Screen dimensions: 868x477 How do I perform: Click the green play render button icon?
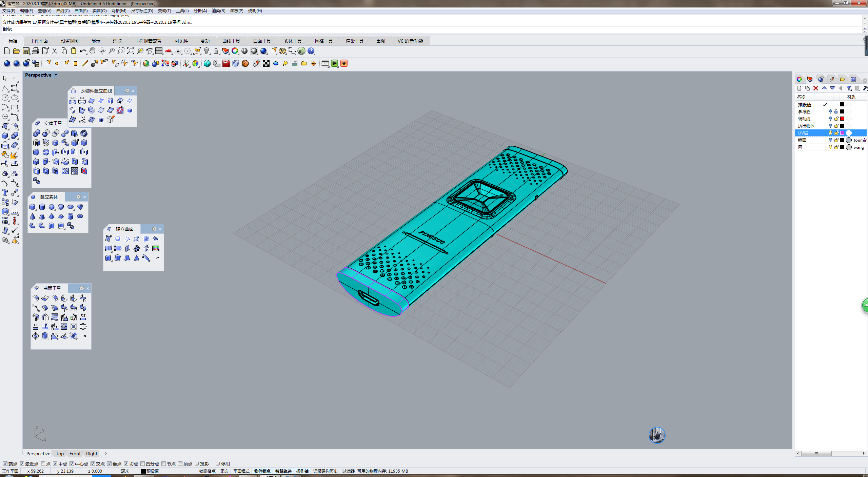coord(334,63)
